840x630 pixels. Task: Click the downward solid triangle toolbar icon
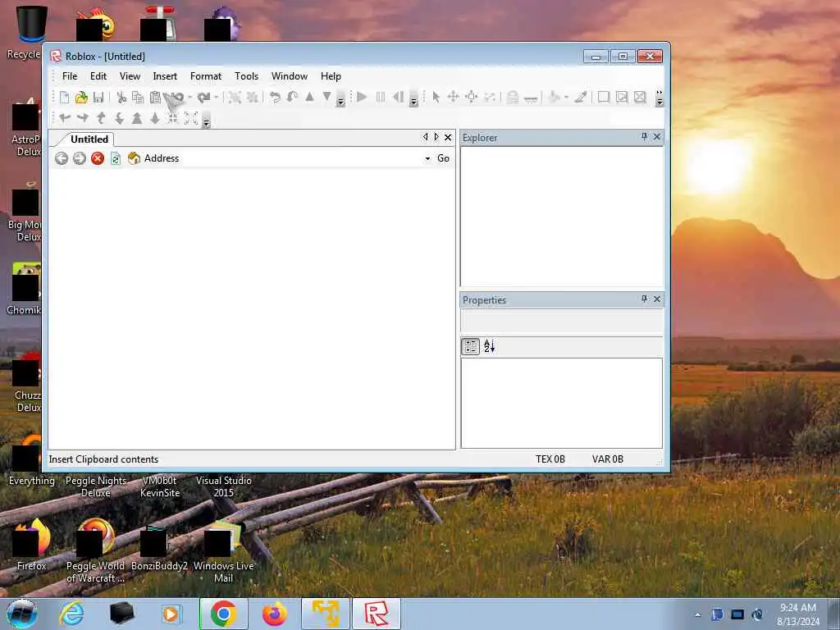coord(326,97)
